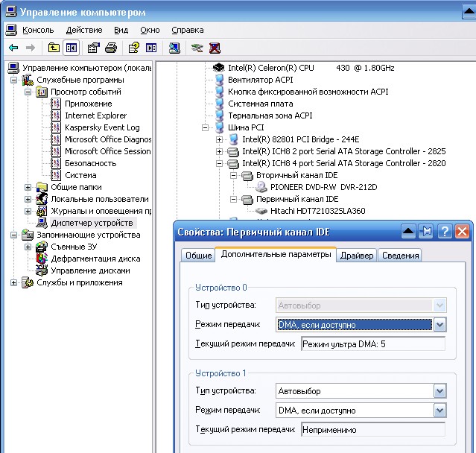476x453 pixels.
Task: Open Device 1 transfer mode dropdown
Action: [x=439, y=410]
